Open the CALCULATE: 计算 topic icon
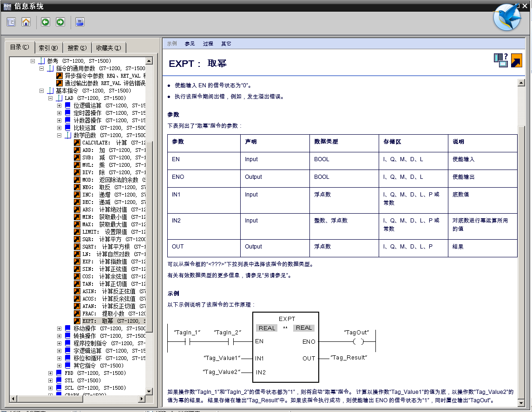The width and height of the screenshot is (532, 412). pyautogui.click(x=77, y=143)
